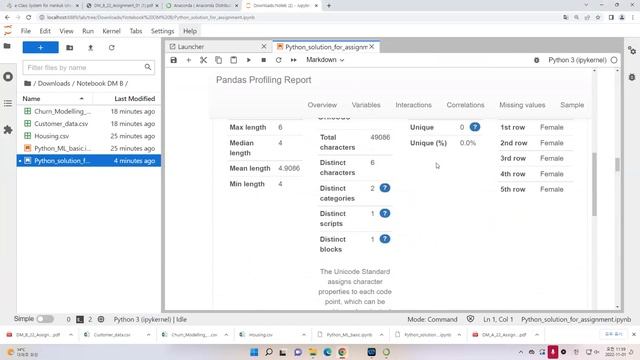
Task: Click help icon next to Distinct scripts
Action: point(384,213)
